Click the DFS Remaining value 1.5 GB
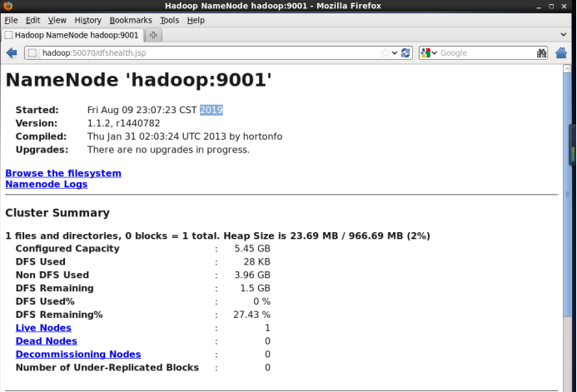Viewport: 577px width, 392px height. (x=256, y=288)
